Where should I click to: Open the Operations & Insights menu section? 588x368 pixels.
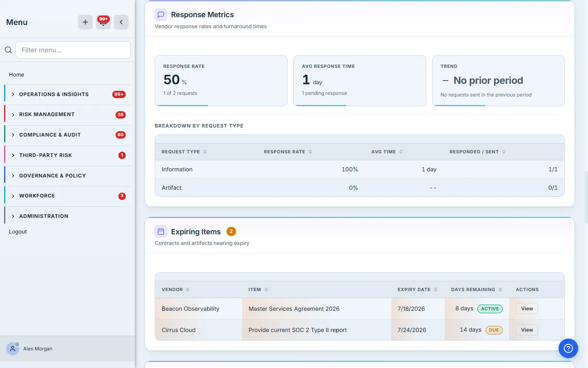click(x=68, y=94)
